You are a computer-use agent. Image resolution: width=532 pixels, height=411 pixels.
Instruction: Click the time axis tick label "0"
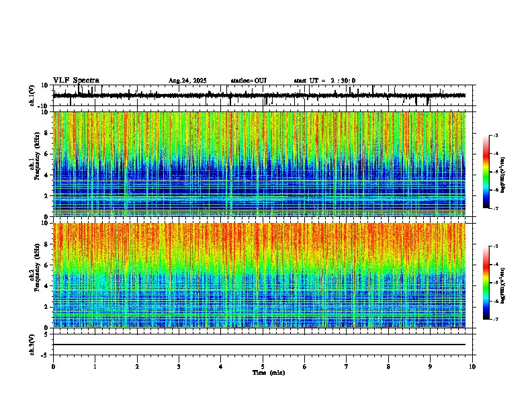(x=53, y=367)
